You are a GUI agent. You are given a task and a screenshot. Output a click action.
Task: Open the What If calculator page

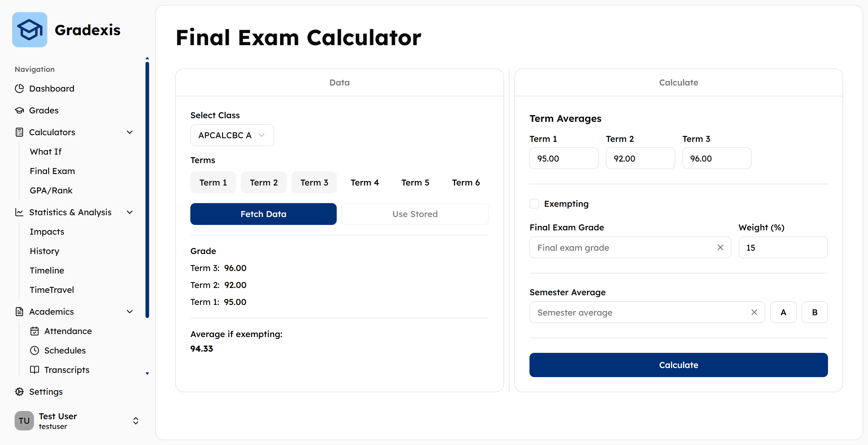click(x=45, y=152)
